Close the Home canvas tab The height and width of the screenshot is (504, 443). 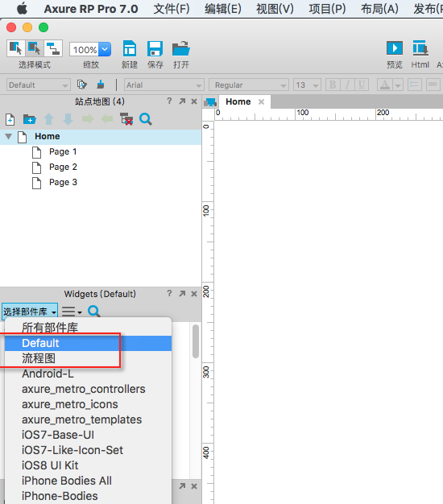[261, 102]
